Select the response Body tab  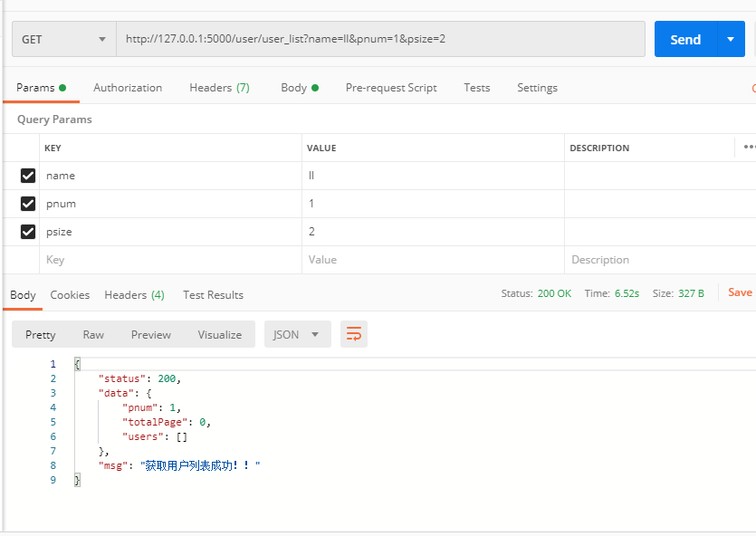(23, 294)
